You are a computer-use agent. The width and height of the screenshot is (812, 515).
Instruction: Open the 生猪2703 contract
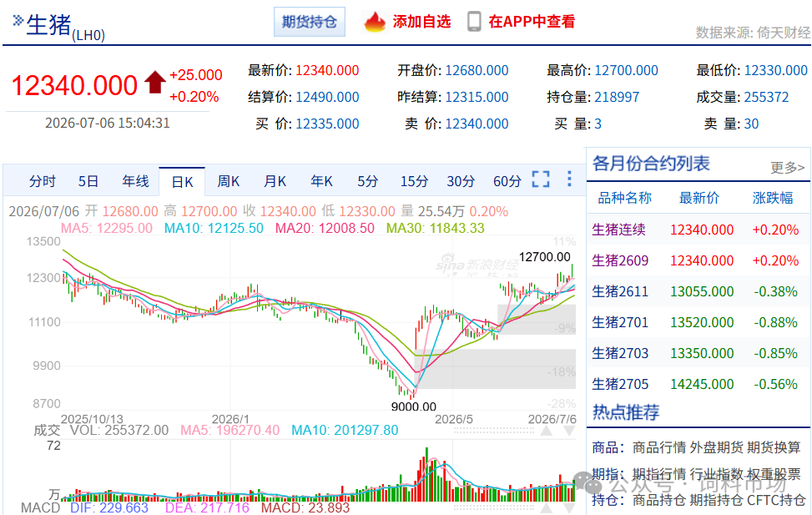pyautogui.click(x=620, y=353)
